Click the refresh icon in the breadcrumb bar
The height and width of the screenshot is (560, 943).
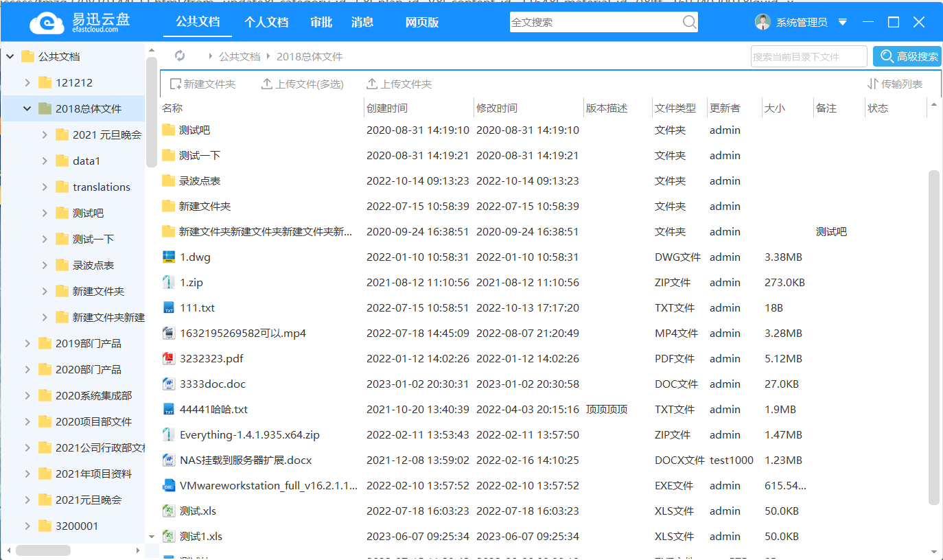tap(180, 56)
